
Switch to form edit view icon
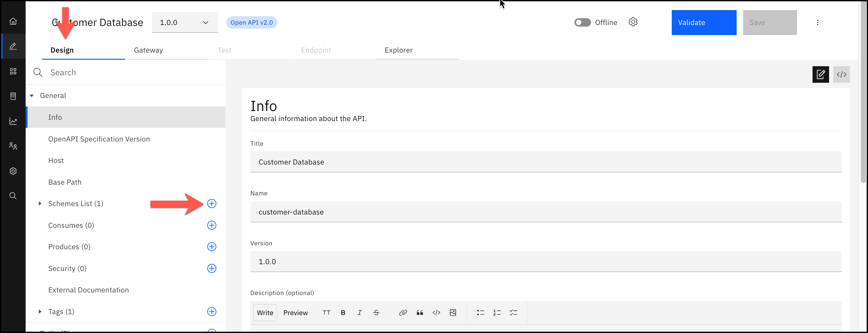tap(820, 75)
